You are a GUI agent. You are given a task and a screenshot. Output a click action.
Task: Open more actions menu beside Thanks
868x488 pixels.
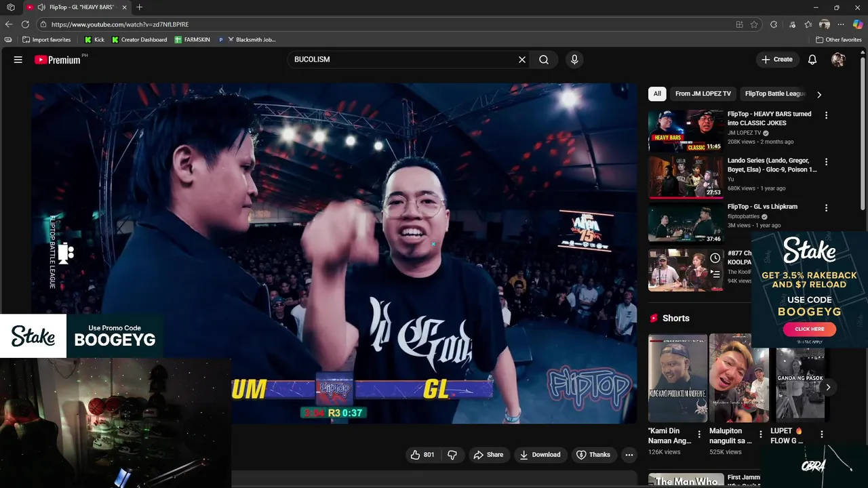[629, 455]
